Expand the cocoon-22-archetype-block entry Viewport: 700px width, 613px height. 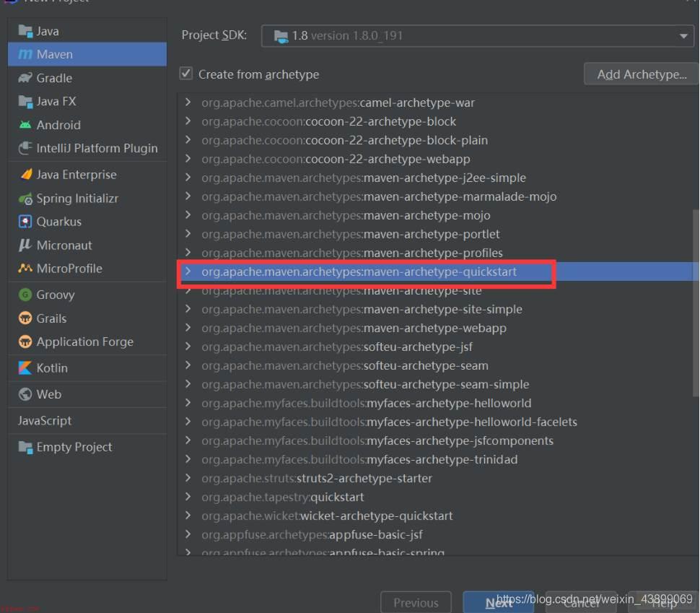pos(188,121)
